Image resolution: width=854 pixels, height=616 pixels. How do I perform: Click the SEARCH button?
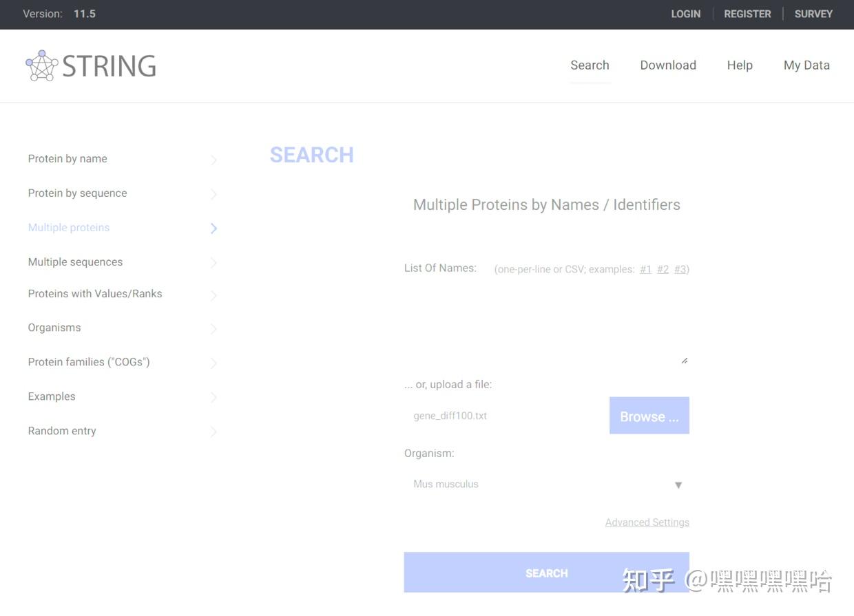tap(546, 573)
